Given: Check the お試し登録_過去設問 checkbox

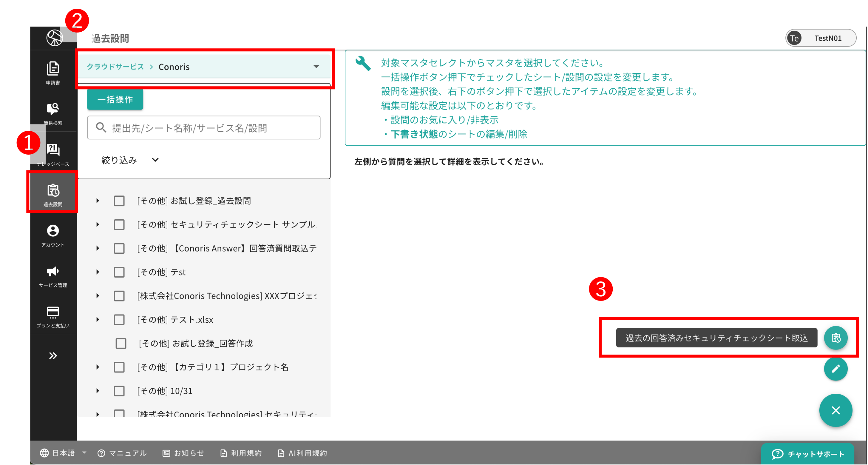Looking at the screenshot, I should pos(119,201).
